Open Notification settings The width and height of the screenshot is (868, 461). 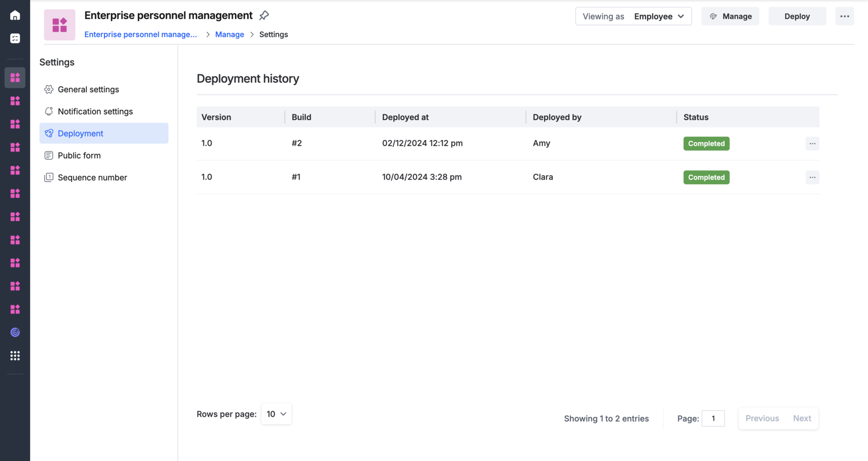tap(95, 112)
